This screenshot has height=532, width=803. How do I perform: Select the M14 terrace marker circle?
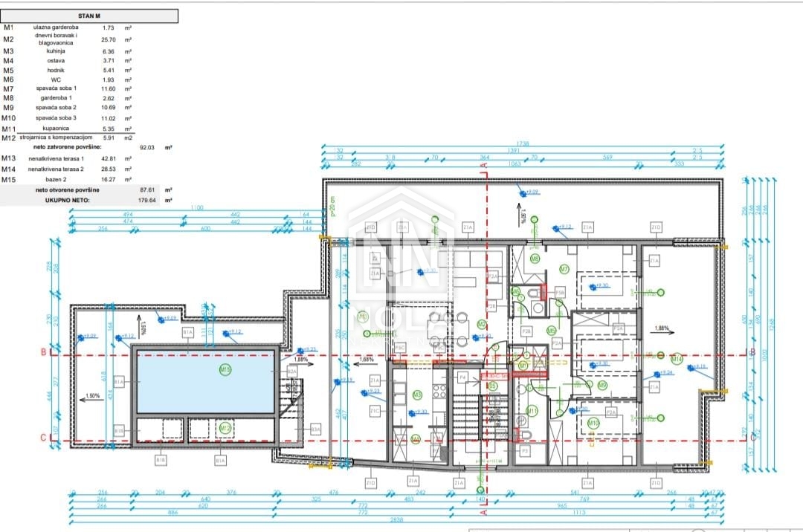tap(677, 360)
